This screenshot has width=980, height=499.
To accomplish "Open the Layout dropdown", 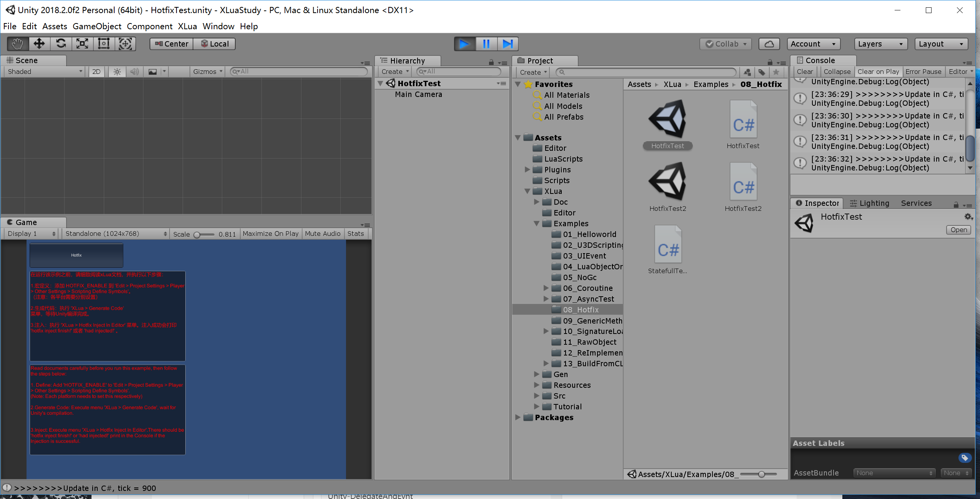I will click(940, 43).
